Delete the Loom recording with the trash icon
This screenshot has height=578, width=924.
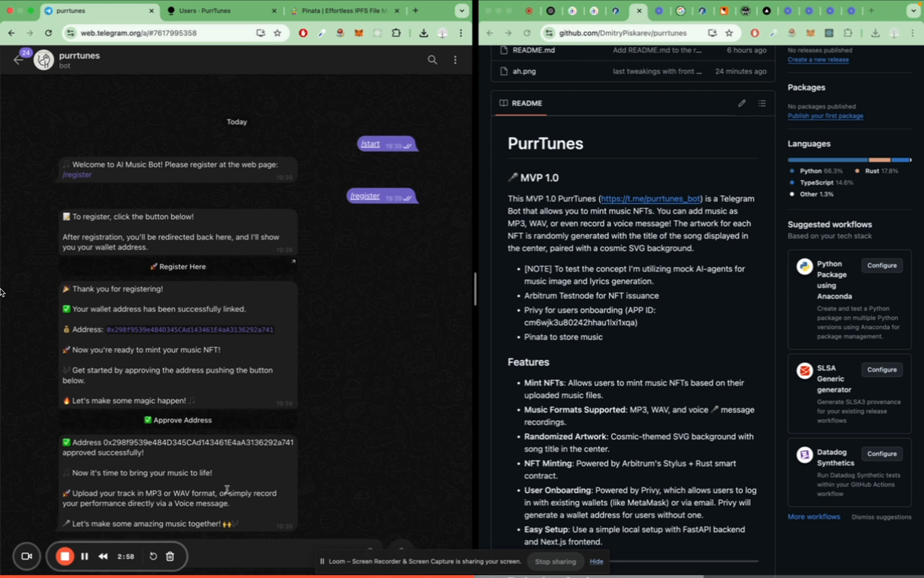[170, 556]
